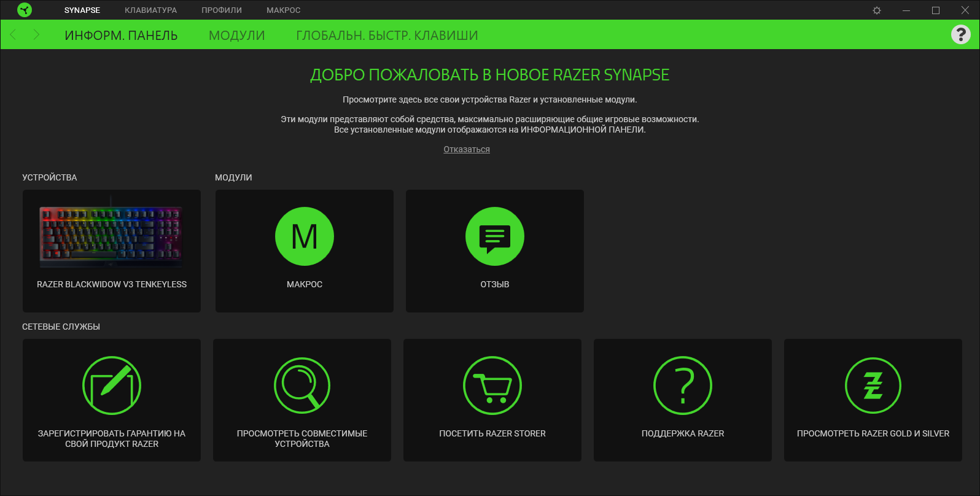Viewport: 980px width, 496px height.
Task: Close the Synapse window
Action: click(x=965, y=10)
